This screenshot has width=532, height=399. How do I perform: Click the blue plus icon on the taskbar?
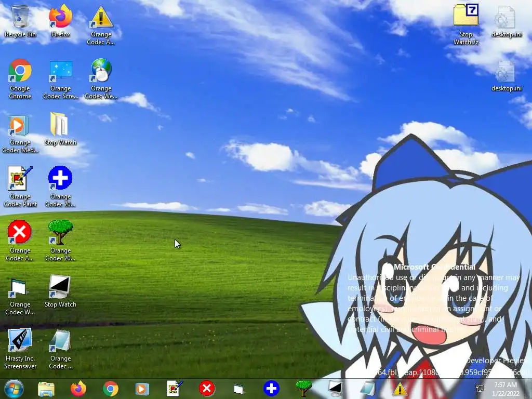click(x=271, y=389)
